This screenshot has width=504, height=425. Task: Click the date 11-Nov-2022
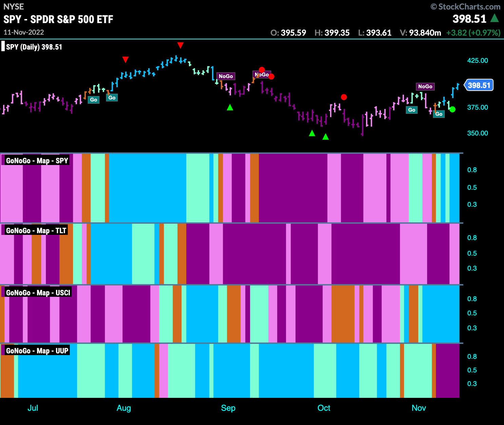click(24, 32)
